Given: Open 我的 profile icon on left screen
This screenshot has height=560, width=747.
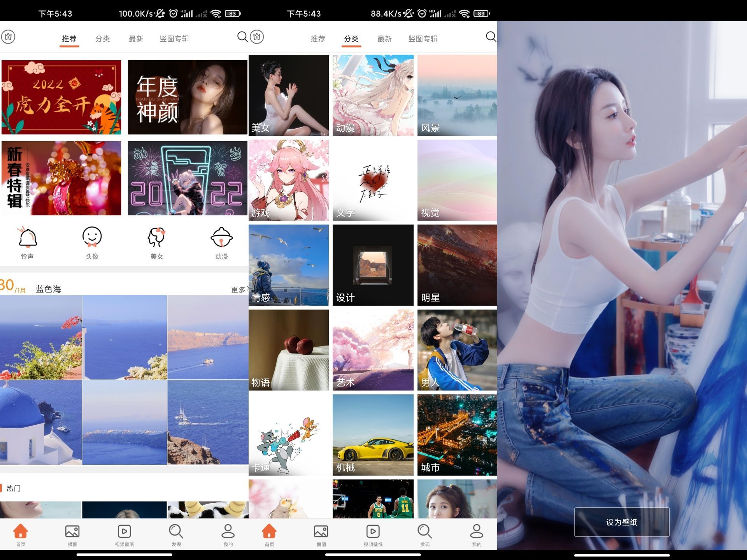Looking at the screenshot, I should [228, 535].
